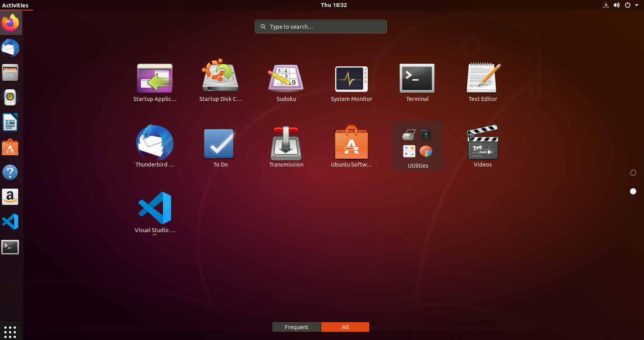
Task: Click the Amazon icon in the dock
Action: (10, 197)
